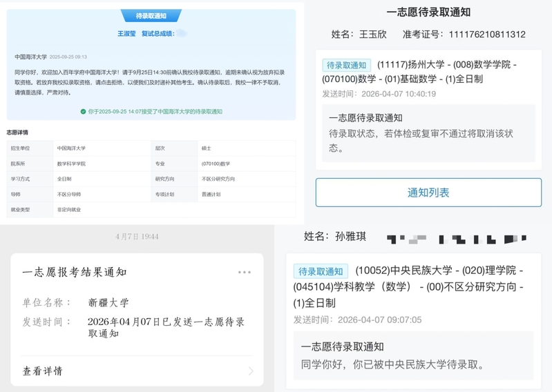
Task: Click the 待录取通知 tag for 扬州大学
Action: click(x=346, y=65)
